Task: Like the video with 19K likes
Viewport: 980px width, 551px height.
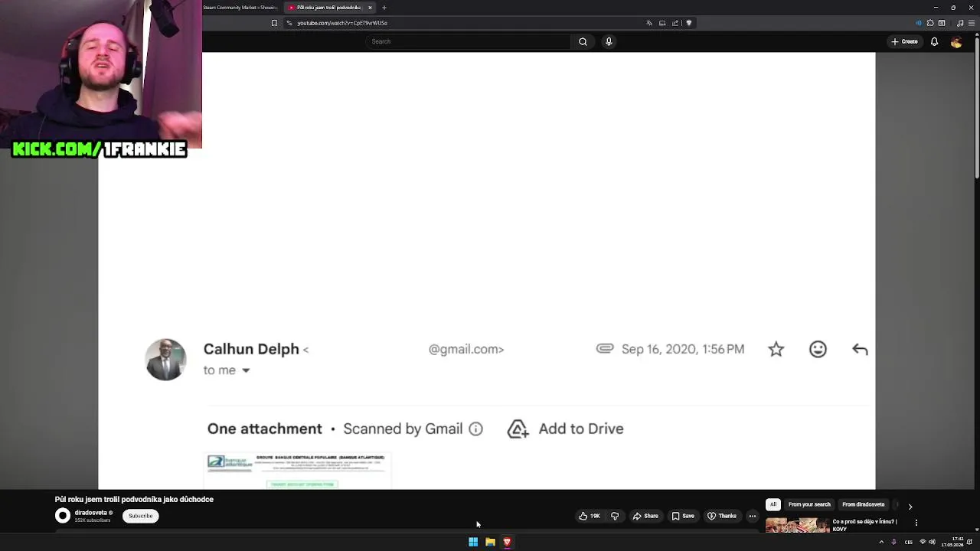Action: tap(590, 516)
